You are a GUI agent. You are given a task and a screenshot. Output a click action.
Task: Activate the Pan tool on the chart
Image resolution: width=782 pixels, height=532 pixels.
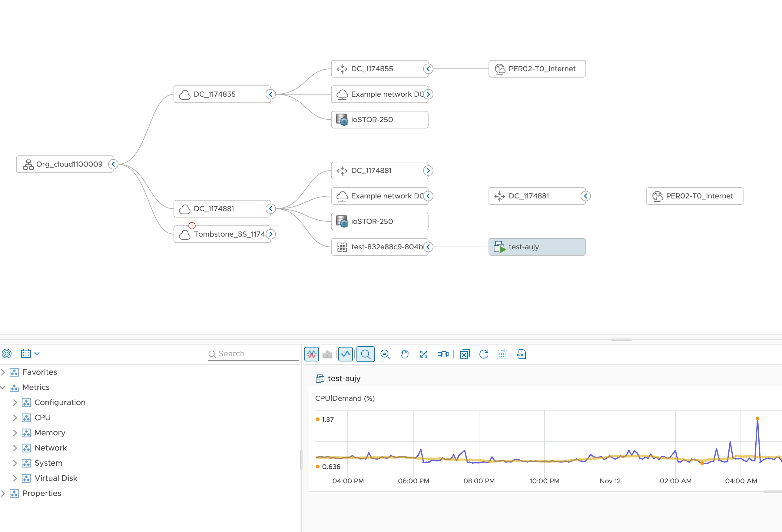(x=404, y=354)
